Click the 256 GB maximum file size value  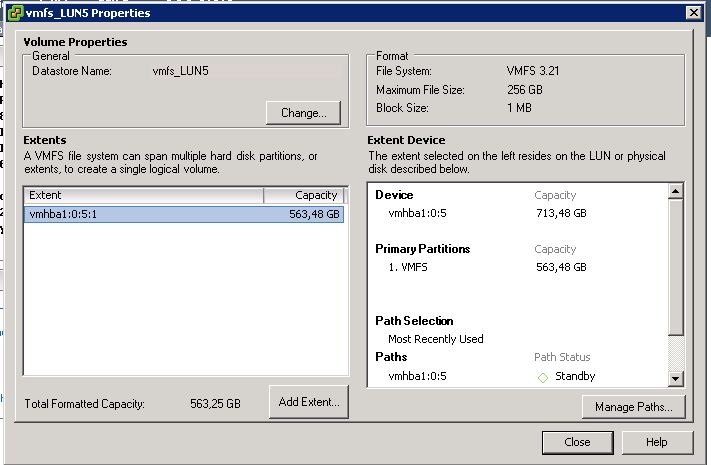[525, 90]
